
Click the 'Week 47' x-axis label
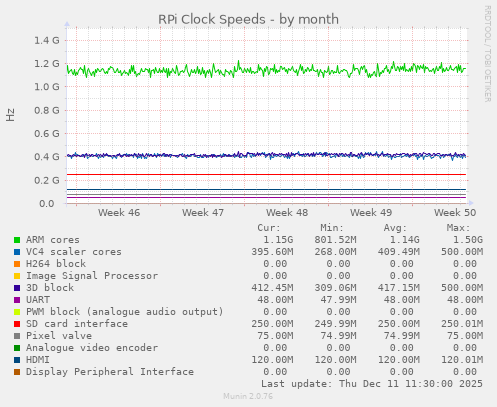[203, 213]
